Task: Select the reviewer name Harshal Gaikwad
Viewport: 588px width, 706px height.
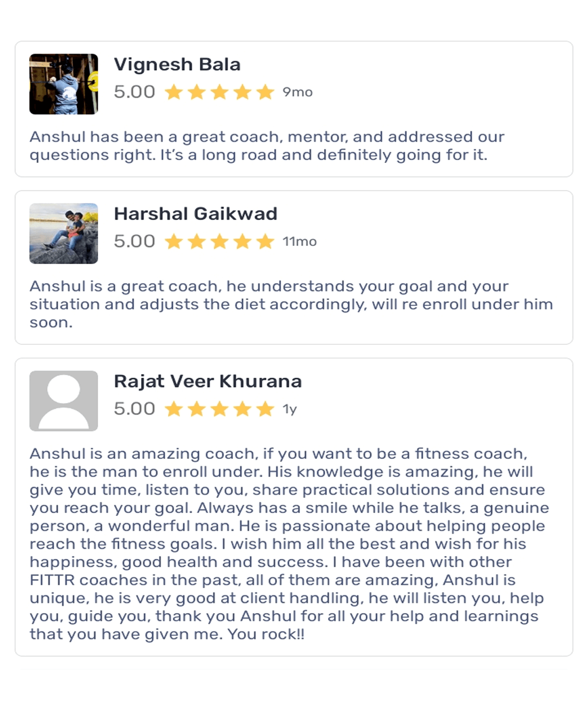Action: pos(195,214)
